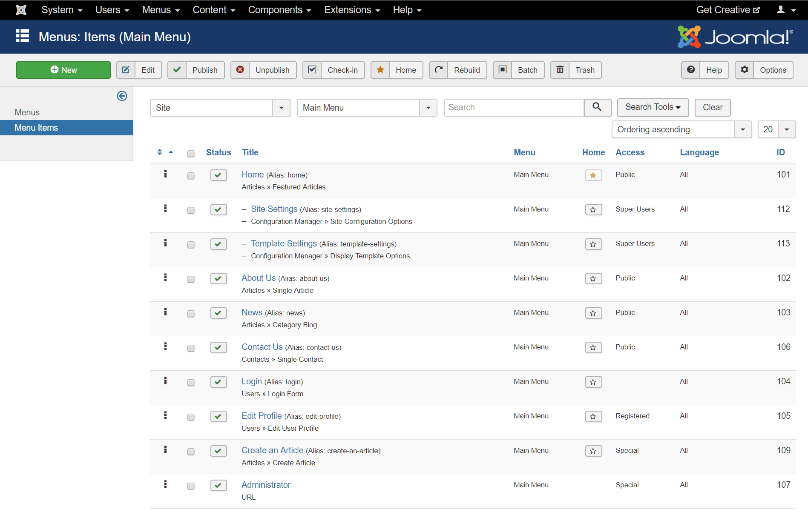This screenshot has height=532, width=808.
Task: Collapse sidebar with the arrow toggle icon
Action: (x=122, y=96)
